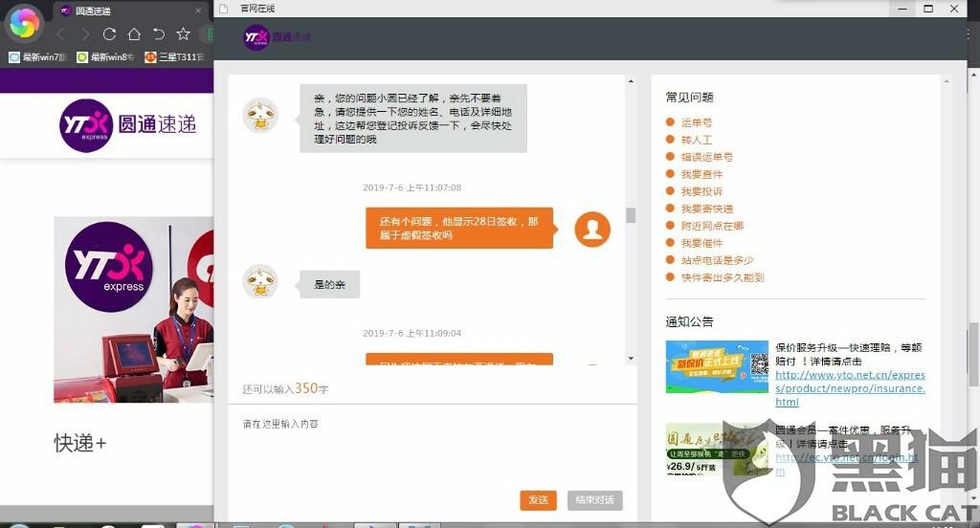Close the 官网在线 chat window
The width and height of the screenshot is (980, 528).
coord(954,9)
